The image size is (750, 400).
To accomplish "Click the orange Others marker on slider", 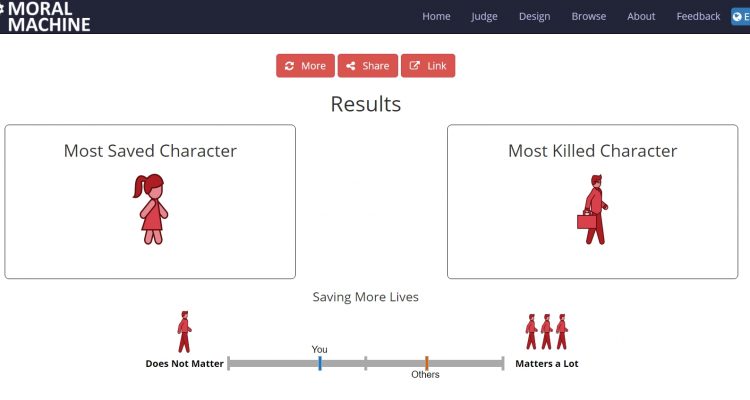I will click(426, 363).
